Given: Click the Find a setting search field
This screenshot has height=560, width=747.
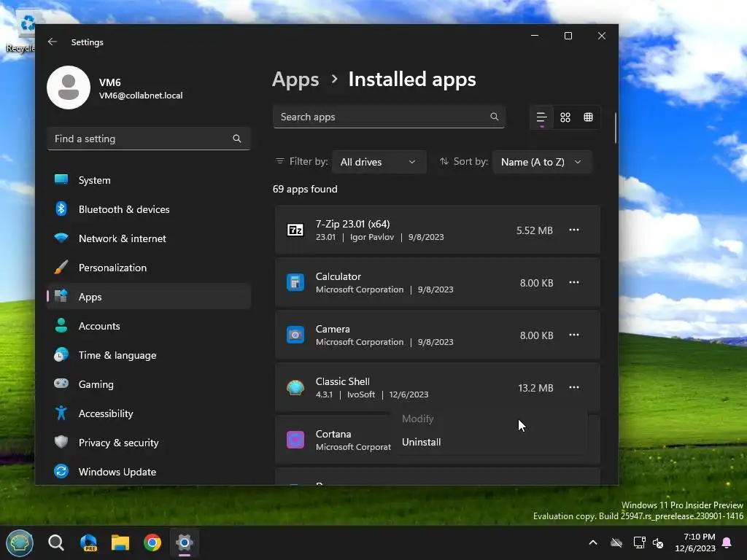Looking at the screenshot, I should [149, 139].
